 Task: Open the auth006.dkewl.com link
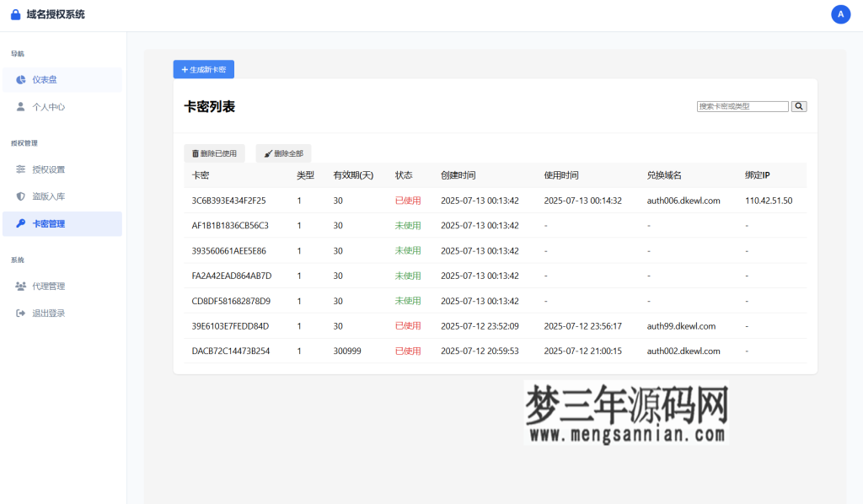[683, 201]
